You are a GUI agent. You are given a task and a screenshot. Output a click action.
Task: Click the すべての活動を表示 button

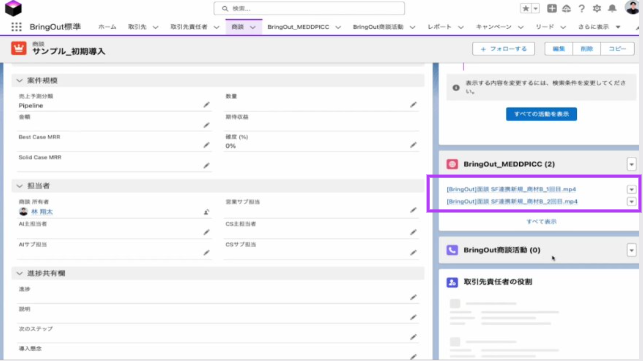[x=541, y=114]
